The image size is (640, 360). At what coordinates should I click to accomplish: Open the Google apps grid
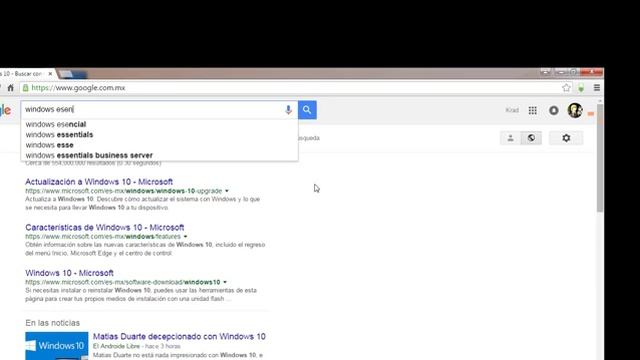click(533, 110)
